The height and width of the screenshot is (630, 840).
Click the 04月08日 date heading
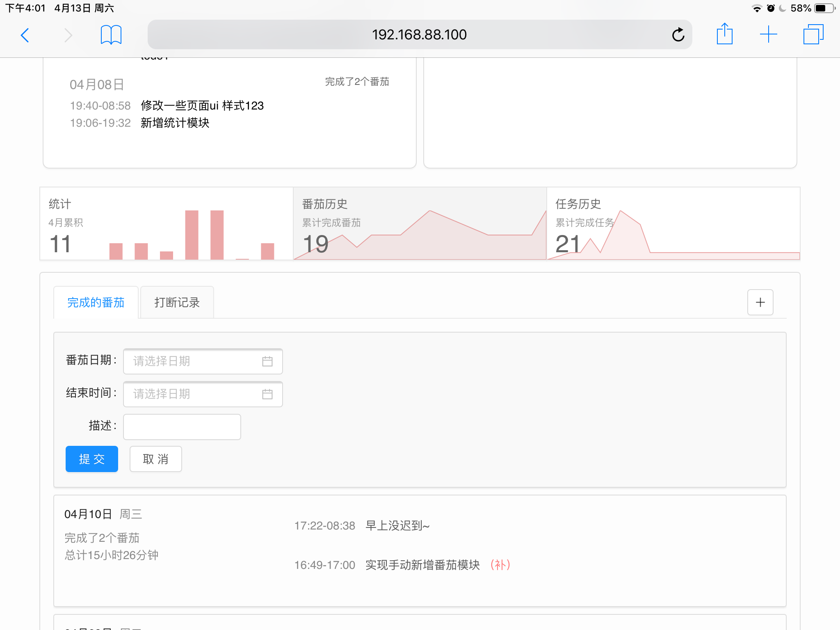[97, 84]
